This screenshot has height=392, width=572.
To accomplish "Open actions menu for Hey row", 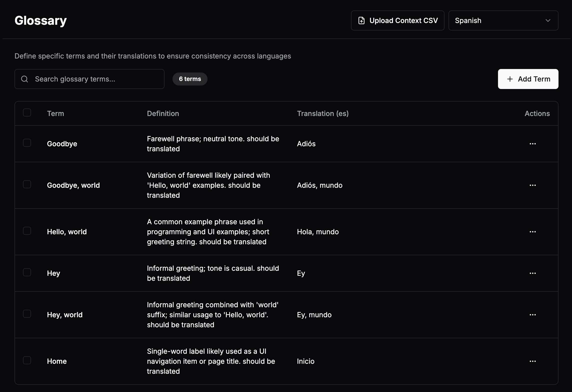I will 532,273.
